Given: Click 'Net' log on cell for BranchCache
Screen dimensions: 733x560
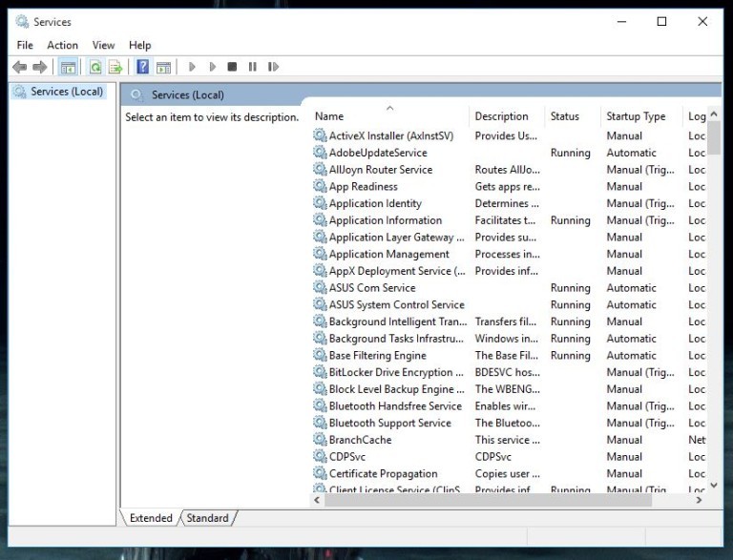Looking at the screenshot, I should point(697,440).
